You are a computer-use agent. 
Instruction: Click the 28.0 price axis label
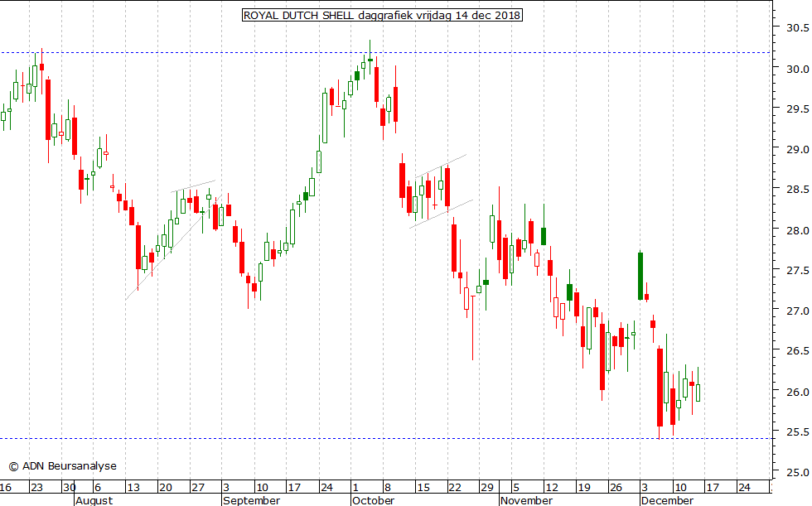pos(797,230)
